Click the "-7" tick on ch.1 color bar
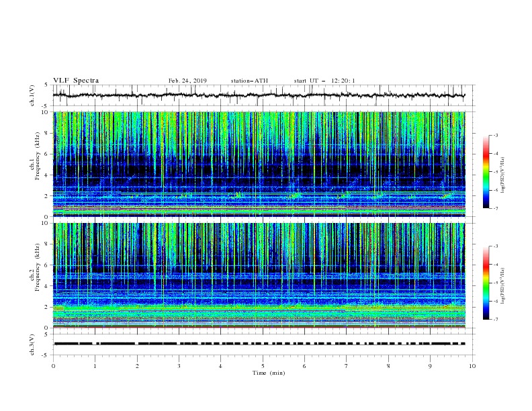The width and height of the screenshot is (532, 411). [x=495, y=208]
